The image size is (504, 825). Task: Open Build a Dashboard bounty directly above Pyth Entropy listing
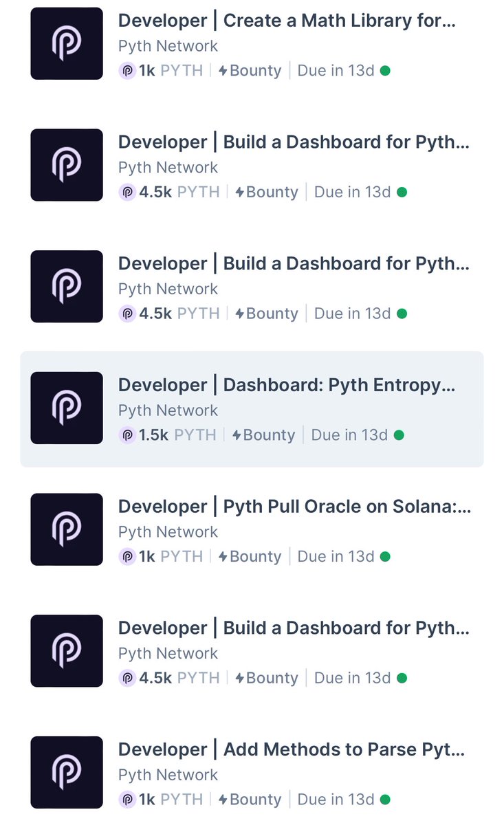pyautogui.click(x=294, y=264)
